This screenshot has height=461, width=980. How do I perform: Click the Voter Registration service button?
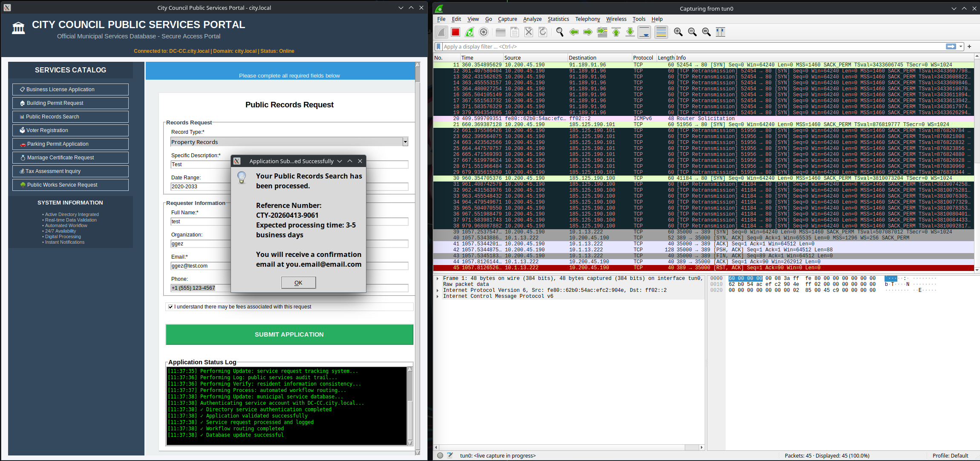click(x=70, y=130)
